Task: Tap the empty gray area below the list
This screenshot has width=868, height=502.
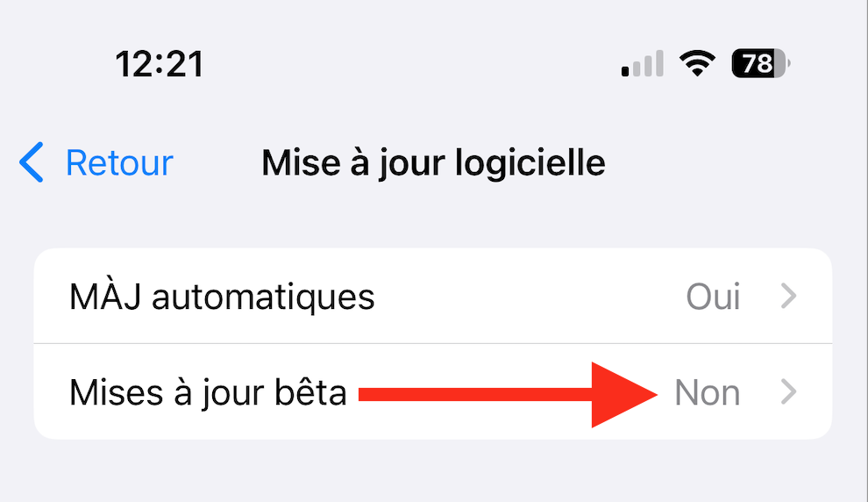Action: (x=432, y=470)
